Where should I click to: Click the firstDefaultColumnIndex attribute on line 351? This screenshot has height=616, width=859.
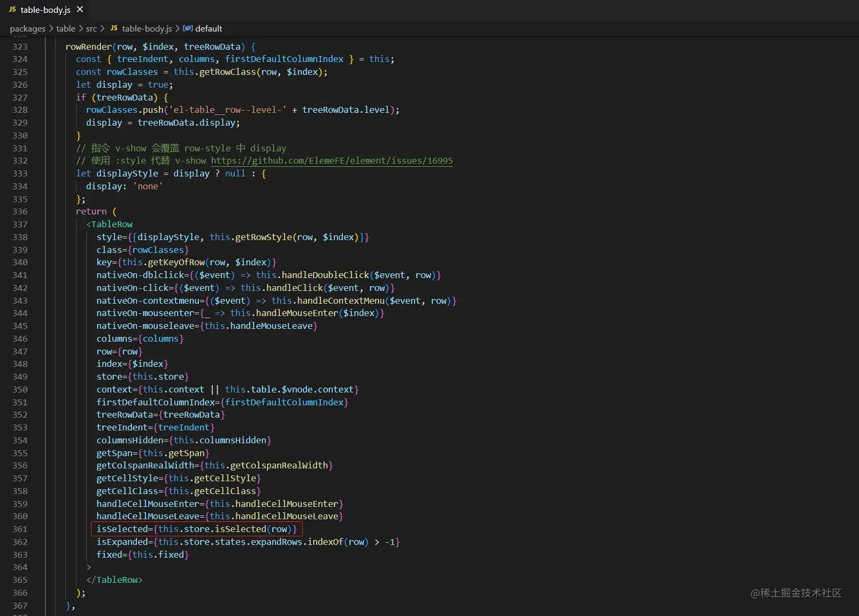(x=156, y=403)
